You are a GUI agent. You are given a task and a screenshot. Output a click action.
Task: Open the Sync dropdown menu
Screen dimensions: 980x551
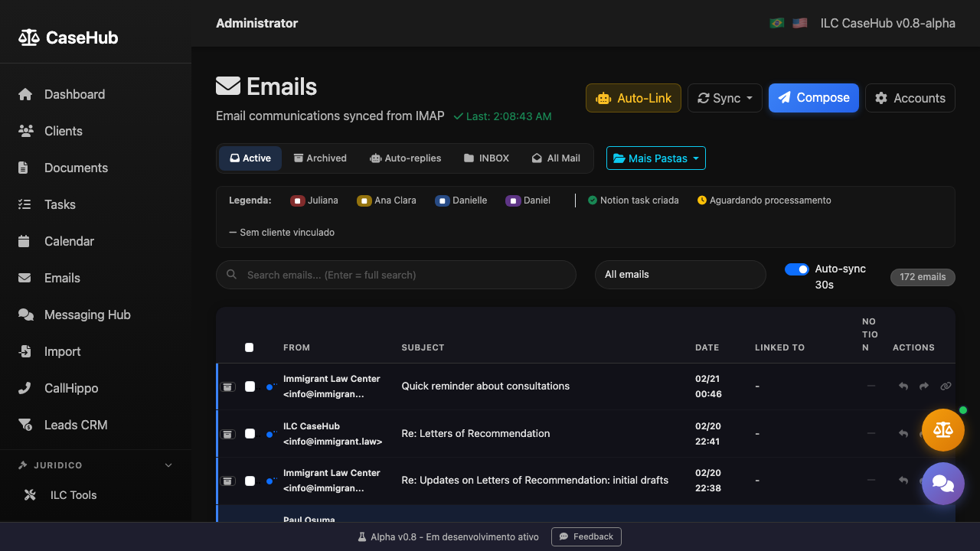pos(724,98)
